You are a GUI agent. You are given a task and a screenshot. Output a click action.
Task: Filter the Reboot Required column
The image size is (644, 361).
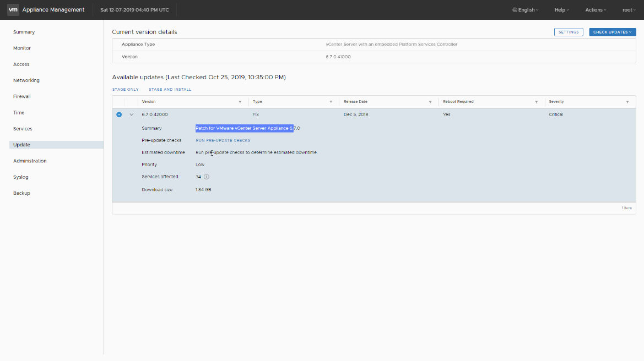click(x=536, y=102)
